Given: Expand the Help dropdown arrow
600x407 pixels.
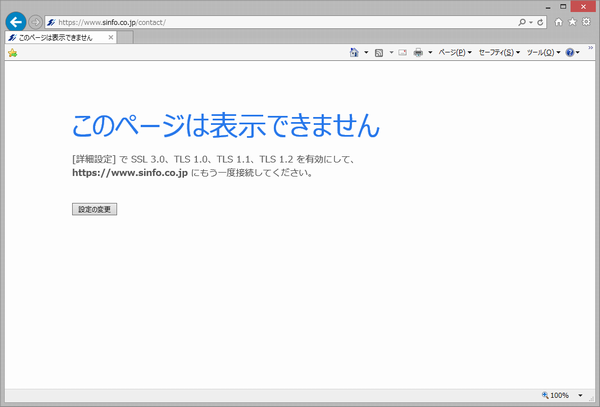Looking at the screenshot, I should [x=578, y=52].
